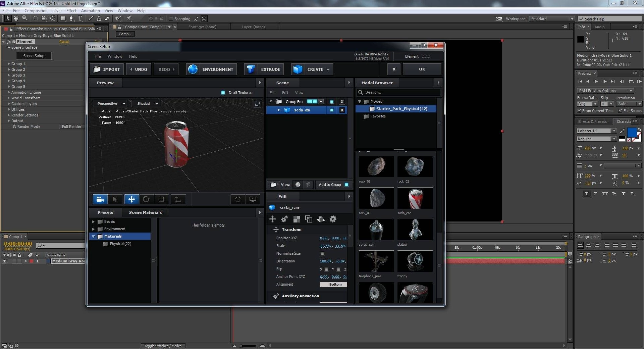Select the Hand tool in main toolbar

[x=16, y=18]
